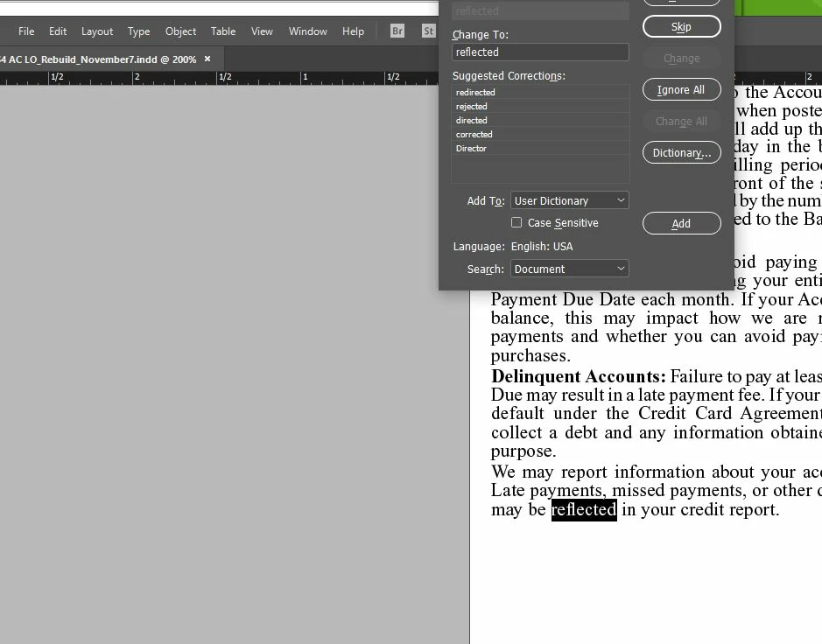Screen dimensions: 822x644
Task: Open the Search Document dropdown
Action: pos(569,269)
